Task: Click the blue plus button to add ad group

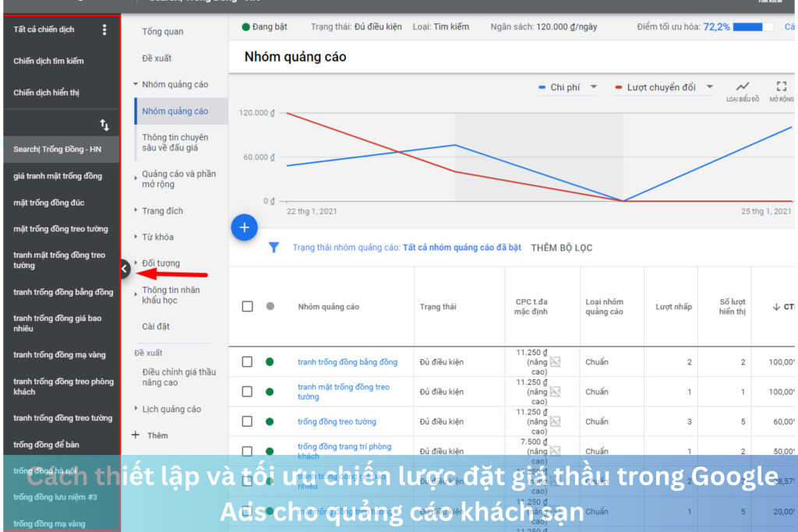Action: click(244, 227)
